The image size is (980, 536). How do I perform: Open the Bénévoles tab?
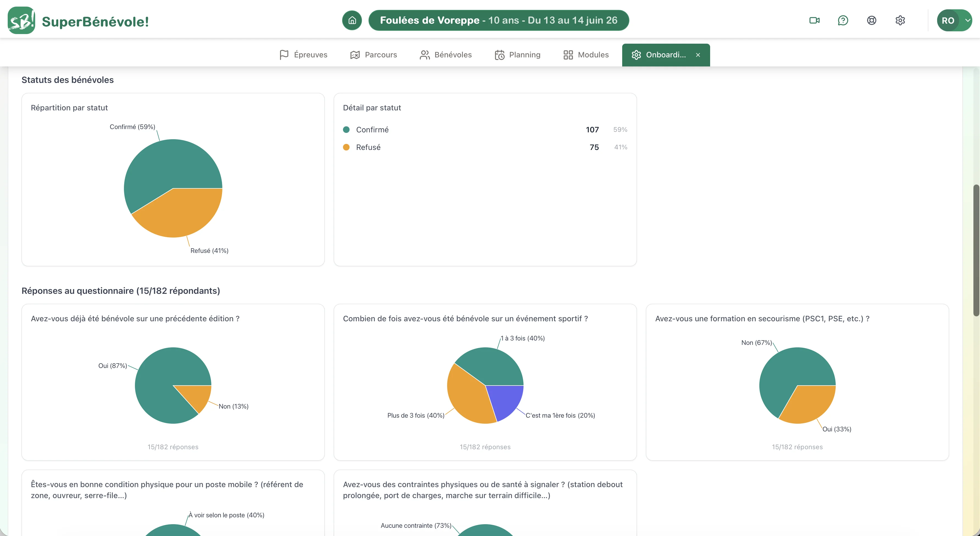tap(446, 55)
